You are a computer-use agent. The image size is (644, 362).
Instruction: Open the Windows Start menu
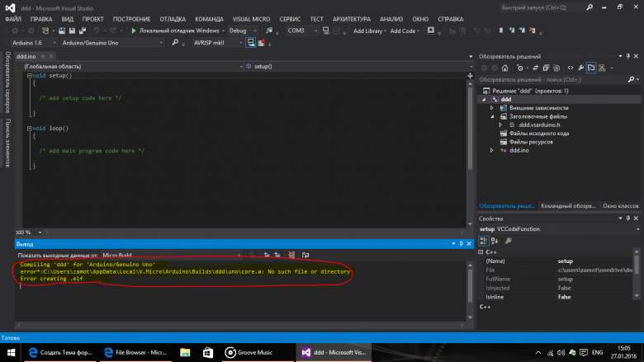pyautogui.click(x=11, y=353)
